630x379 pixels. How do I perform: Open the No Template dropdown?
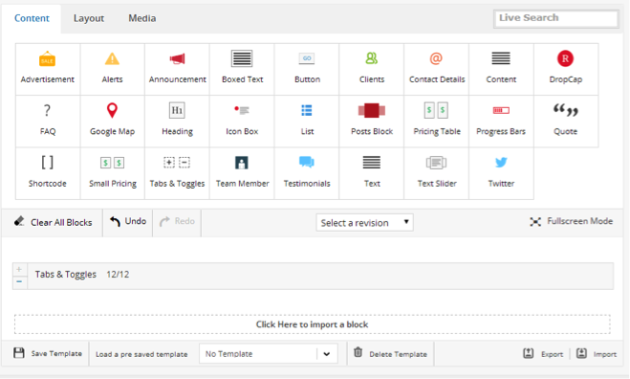268,354
